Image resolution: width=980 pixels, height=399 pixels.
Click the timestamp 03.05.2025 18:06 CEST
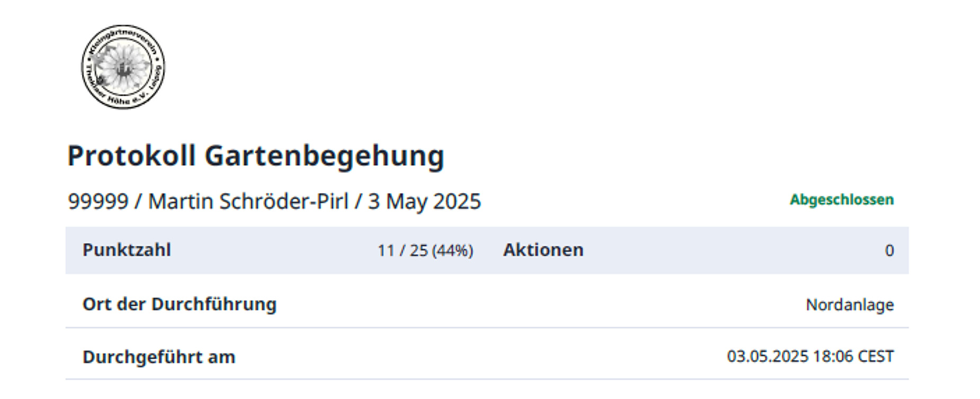click(810, 357)
